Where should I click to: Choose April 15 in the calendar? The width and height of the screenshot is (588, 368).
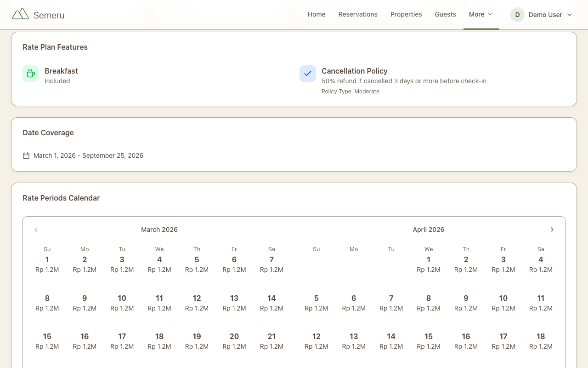(429, 341)
